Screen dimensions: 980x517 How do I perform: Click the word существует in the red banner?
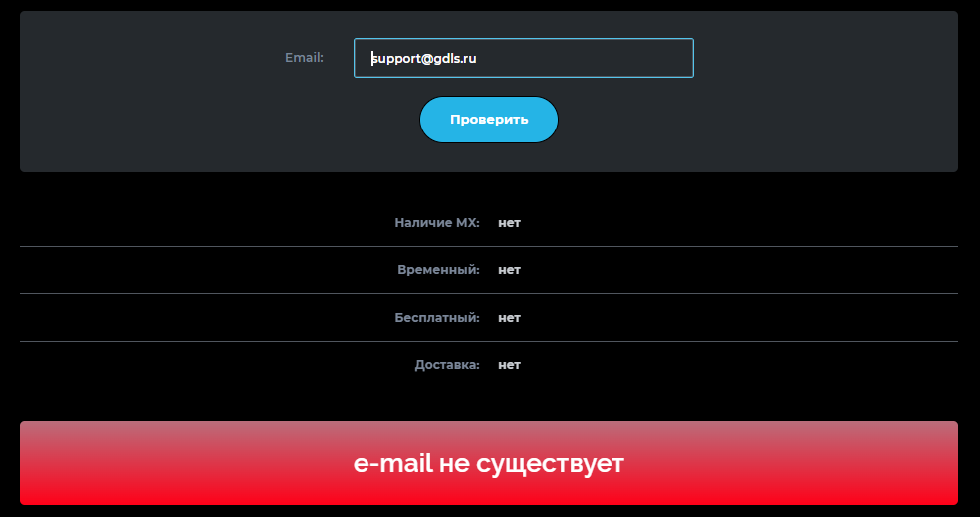point(550,464)
